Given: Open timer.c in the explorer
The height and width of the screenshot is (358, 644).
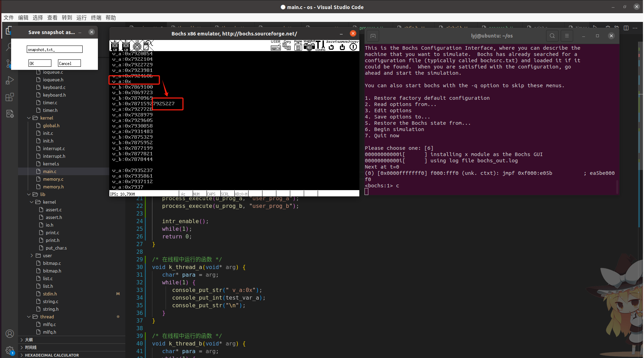Looking at the screenshot, I should (50, 103).
